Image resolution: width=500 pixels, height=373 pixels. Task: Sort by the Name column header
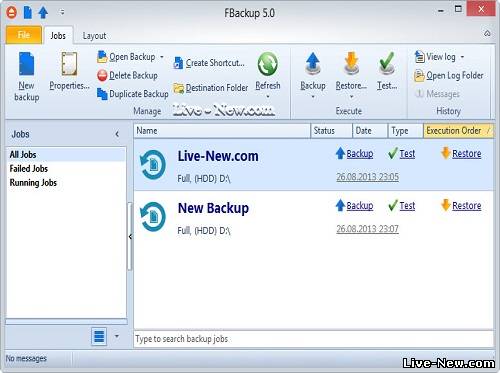(x=222, y=131)
